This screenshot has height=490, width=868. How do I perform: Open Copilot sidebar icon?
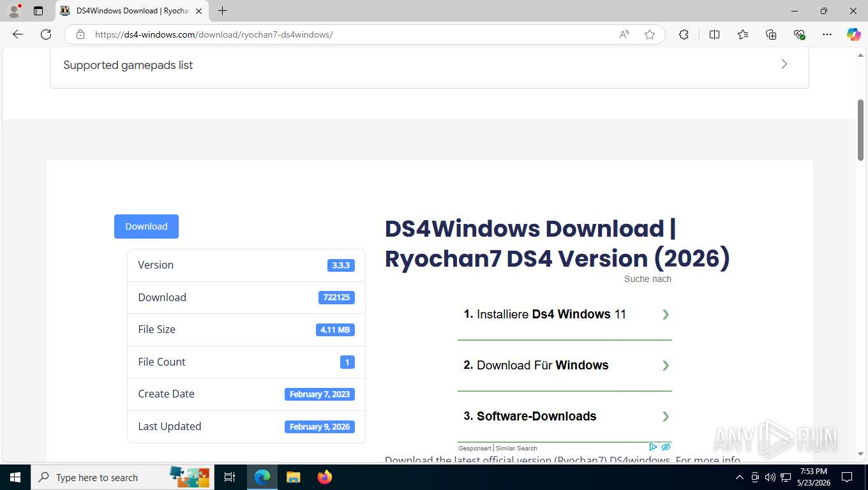pos(853,34)
